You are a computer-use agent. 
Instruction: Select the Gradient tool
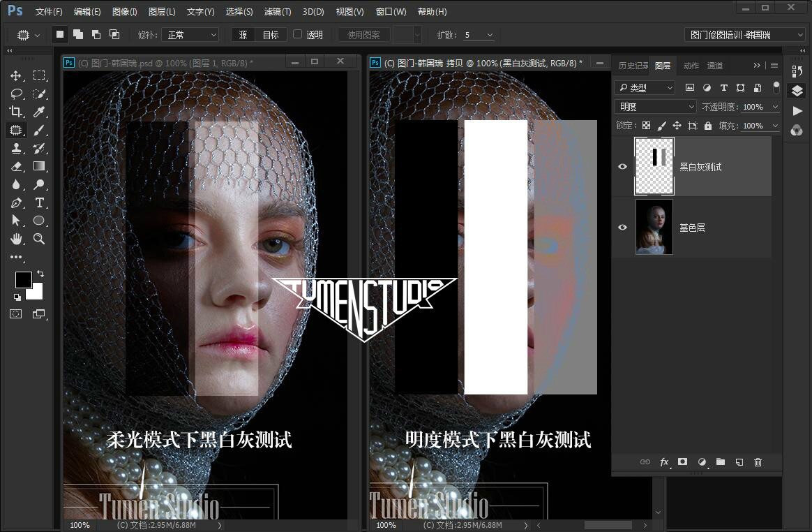pos(39,166)
